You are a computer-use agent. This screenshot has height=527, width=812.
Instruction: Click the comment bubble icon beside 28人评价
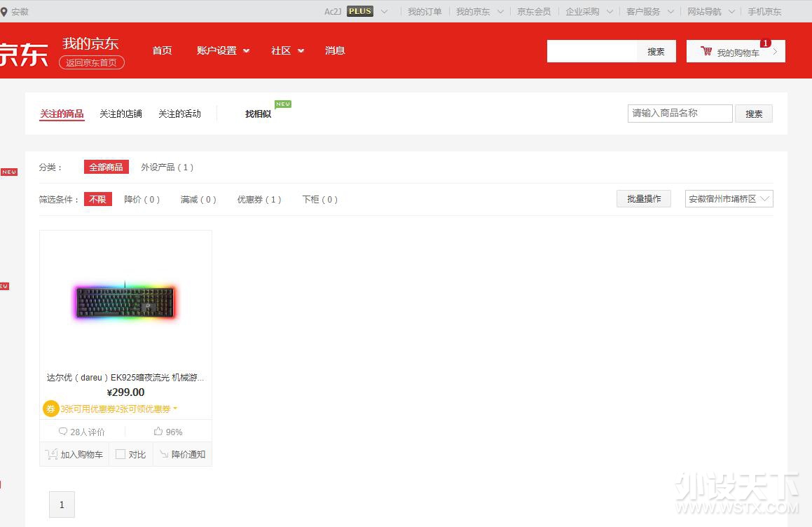tap(63, 431)
